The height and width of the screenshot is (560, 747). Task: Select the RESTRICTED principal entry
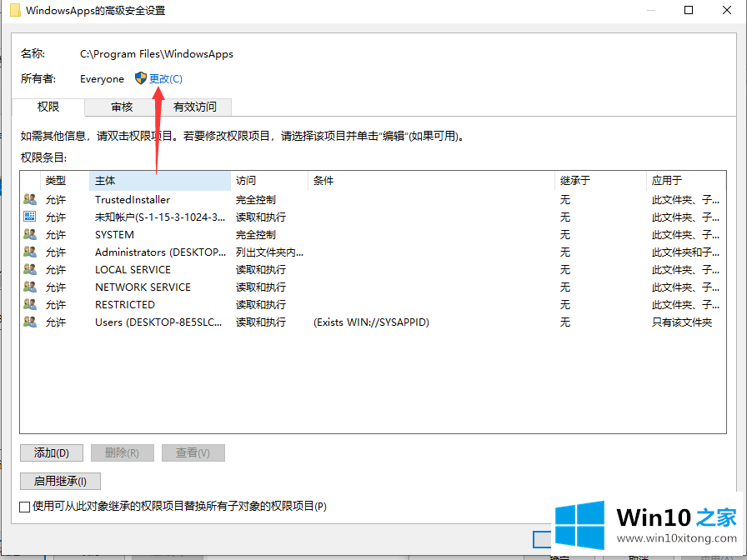tap(125, 305)
